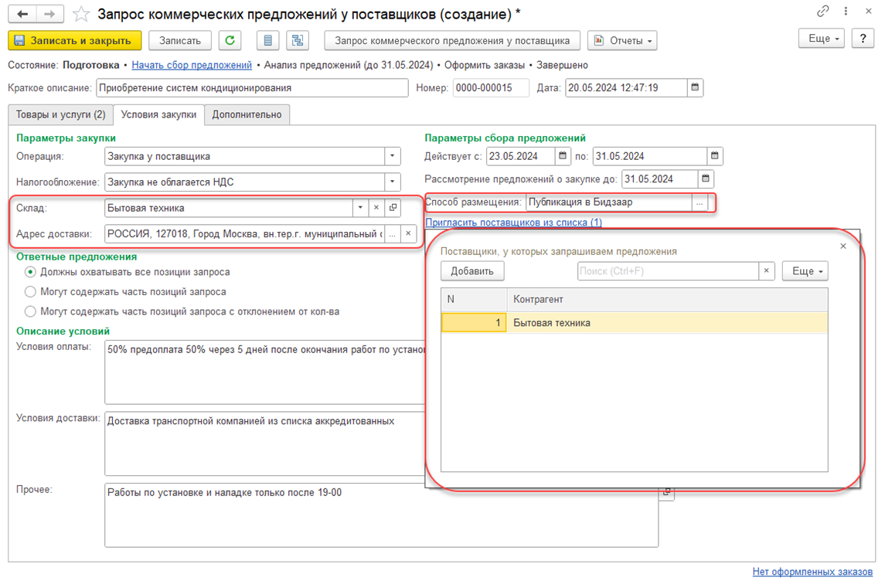
Task: Open calendar for Дата field
Action: click(x=695, y=88)
